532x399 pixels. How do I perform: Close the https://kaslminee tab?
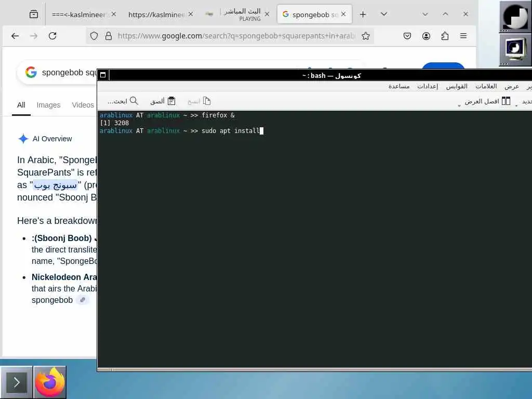(191, 14)
